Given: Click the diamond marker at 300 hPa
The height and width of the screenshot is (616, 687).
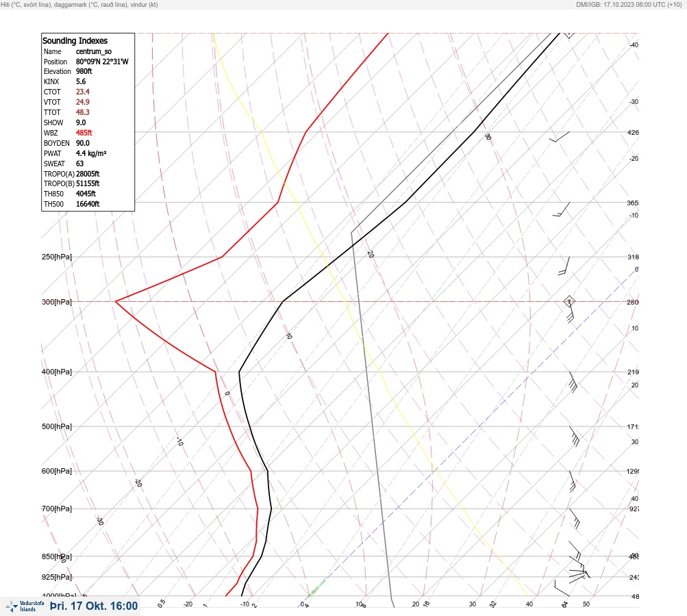Looking at the screenshot, I should (569, 301).
